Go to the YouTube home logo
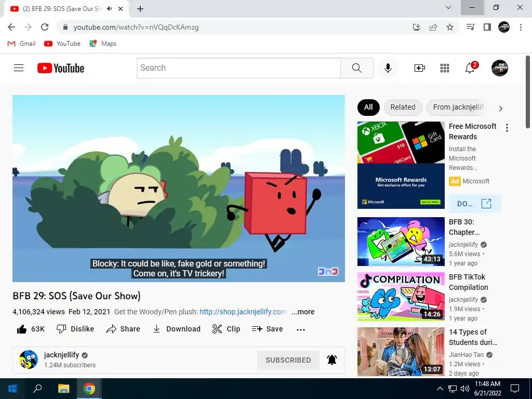This screenshot has height=399, width=532. coord(61,68)
